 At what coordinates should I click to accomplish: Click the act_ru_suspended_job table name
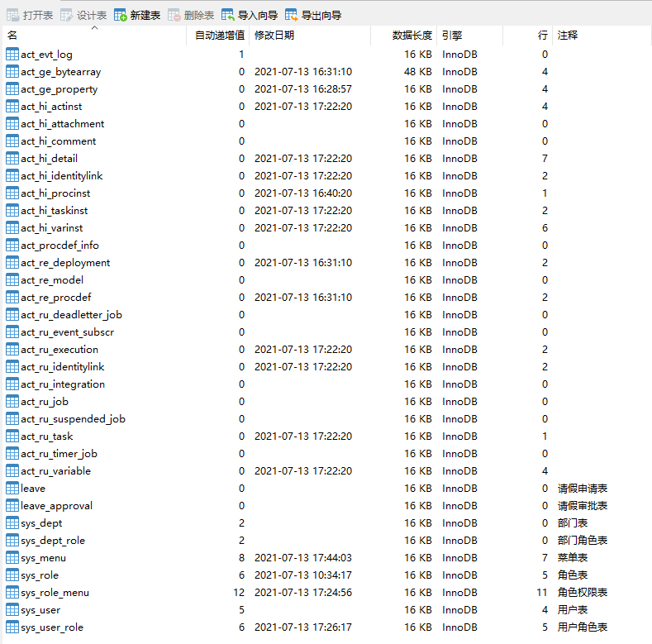click(x=74, y=419)
